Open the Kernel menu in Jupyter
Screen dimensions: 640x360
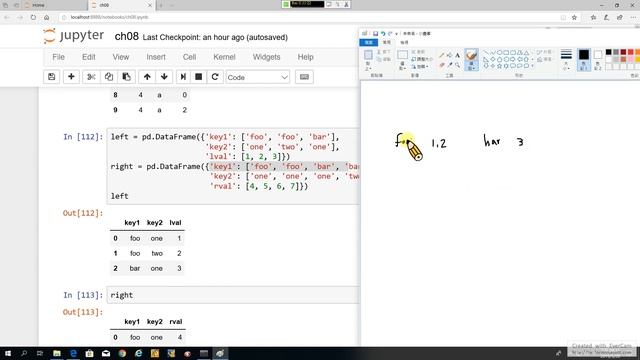(224, 57)
